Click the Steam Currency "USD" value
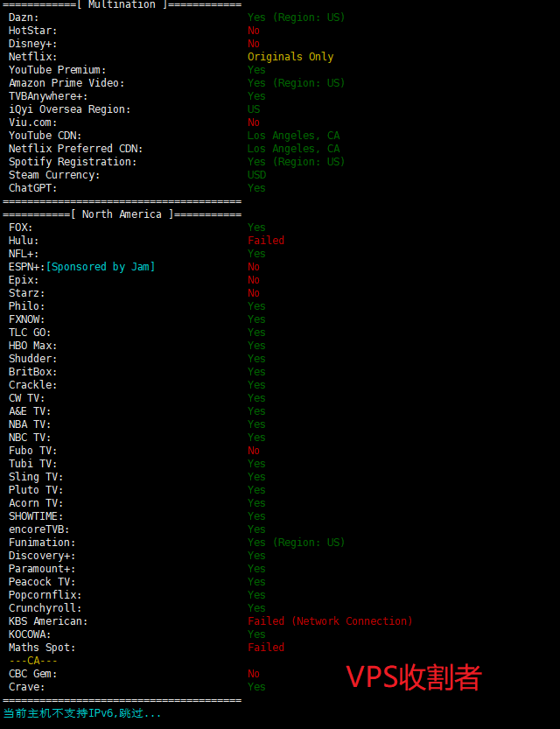Screen dimensions: 560x729 pyautogui.click(x=257, y=175)
